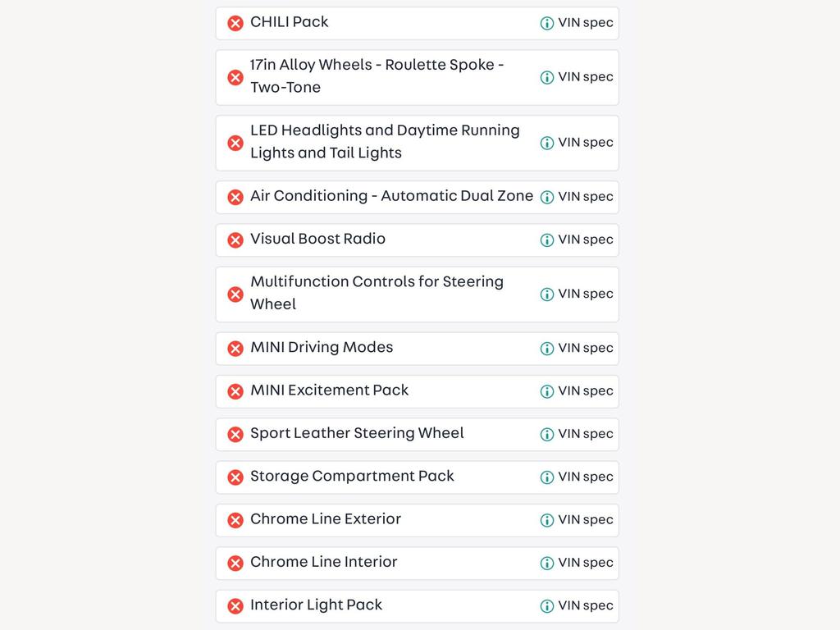Image resolution: width=840 pixels, height=630 pixels.
Task: Click VIN spec link for MINI Excitement Pack
Action: (586, 391)
